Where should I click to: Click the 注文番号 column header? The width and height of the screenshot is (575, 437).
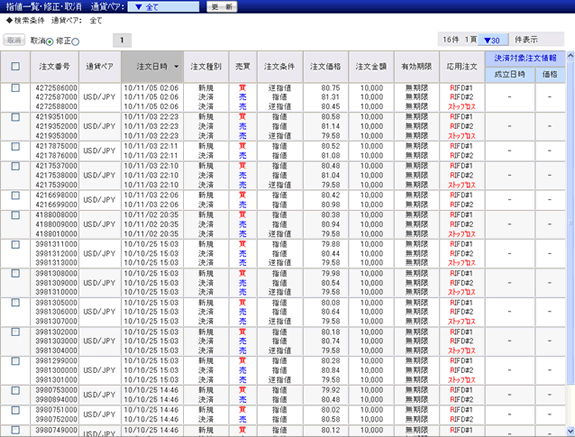point(54,66)
